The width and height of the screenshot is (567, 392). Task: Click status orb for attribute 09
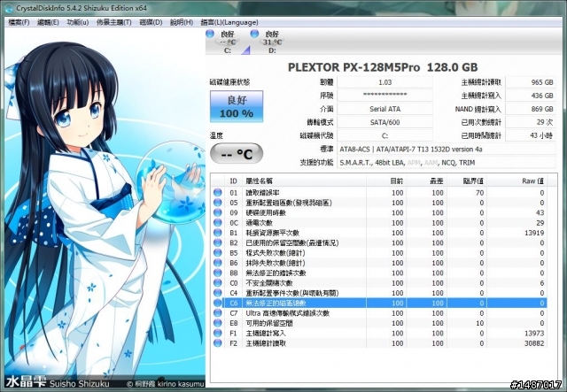click(217, 212)
